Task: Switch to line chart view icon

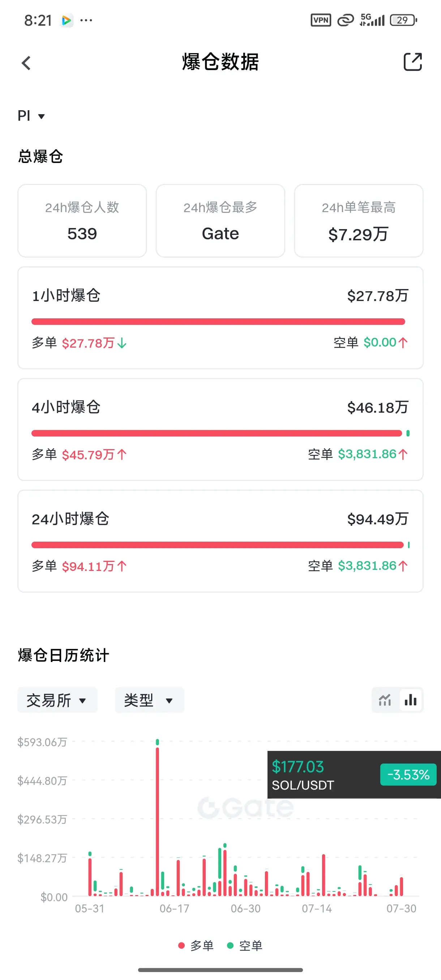Action: (x=385, y=700)
